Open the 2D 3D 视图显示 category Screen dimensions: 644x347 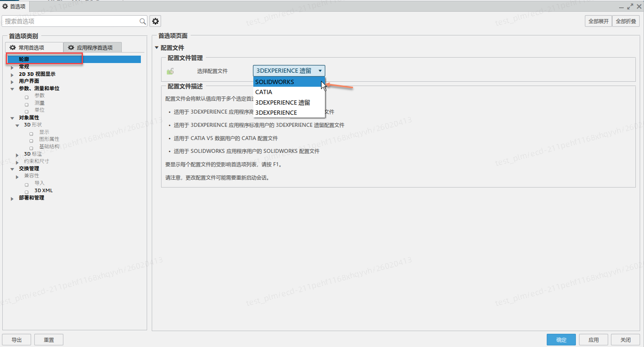(x=37, y=74)
